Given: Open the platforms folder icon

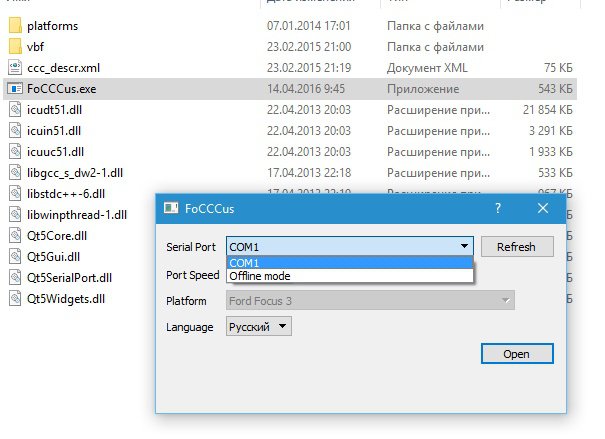Looking at the screenshot, I should [15, 26].
